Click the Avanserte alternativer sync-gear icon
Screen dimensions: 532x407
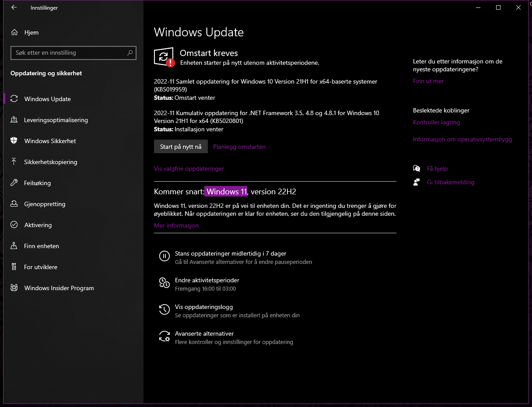[x=164, y=337]
